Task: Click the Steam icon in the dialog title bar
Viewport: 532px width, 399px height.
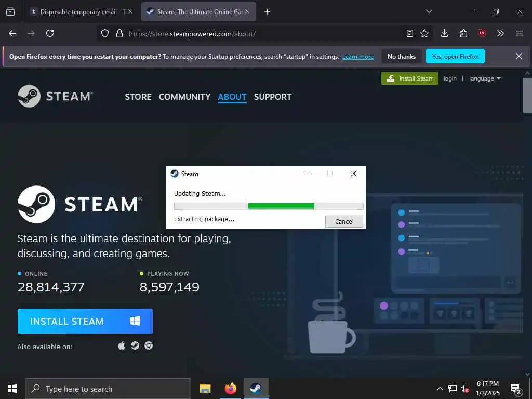Action: pos(175,174)
